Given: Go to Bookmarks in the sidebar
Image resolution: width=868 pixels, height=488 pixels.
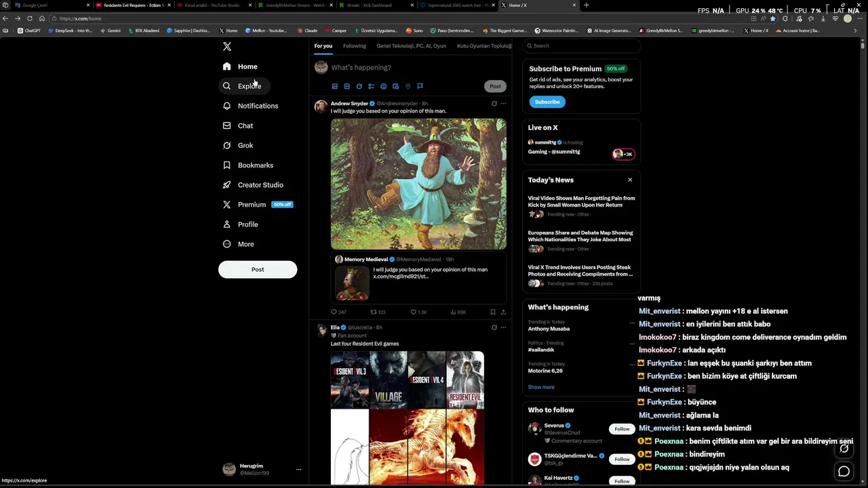Looking at the screenshot, I should (248, 165).
